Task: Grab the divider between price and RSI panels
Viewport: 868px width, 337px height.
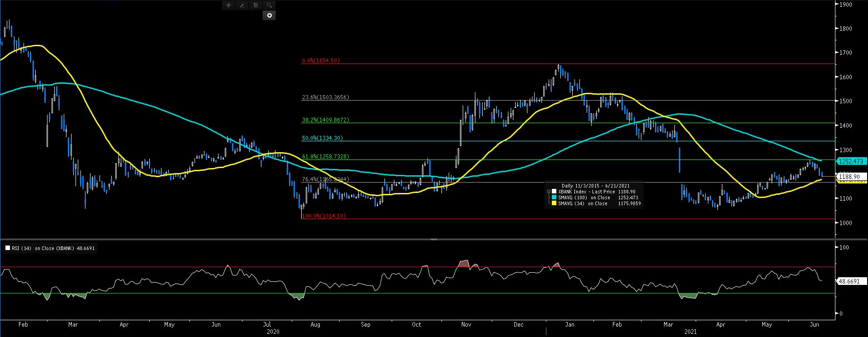Action: (433, 239)
